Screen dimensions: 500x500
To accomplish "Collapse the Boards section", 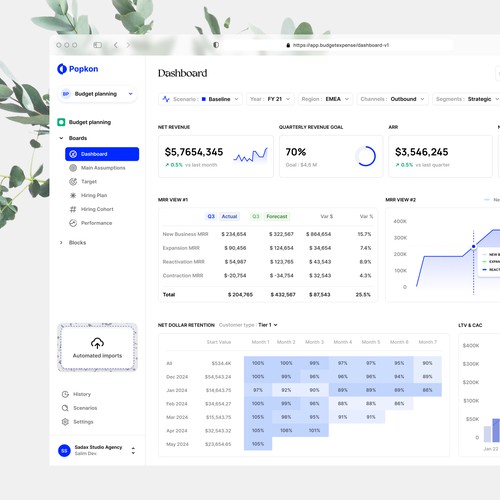I will coord(61,138).
